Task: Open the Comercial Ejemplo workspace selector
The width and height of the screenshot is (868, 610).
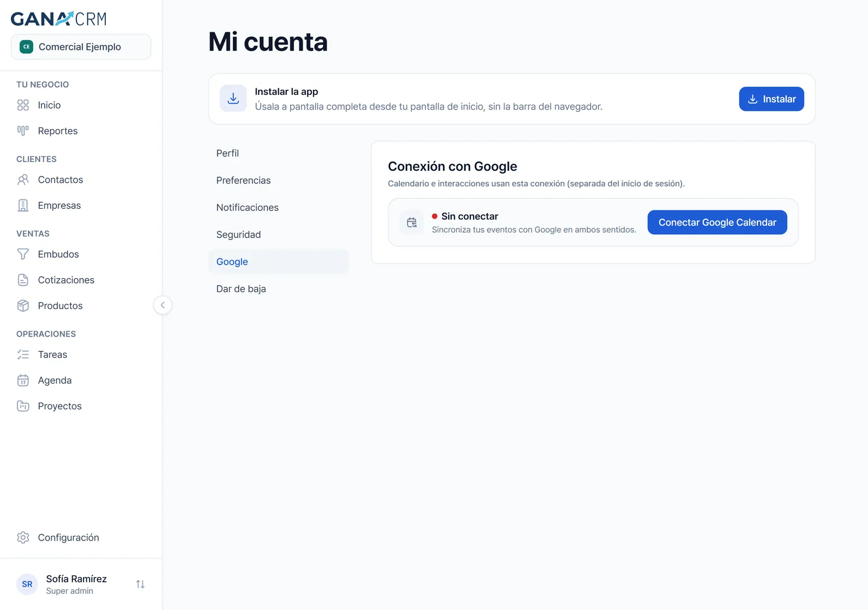Action: pyautogui.click(x=81, y=47)
